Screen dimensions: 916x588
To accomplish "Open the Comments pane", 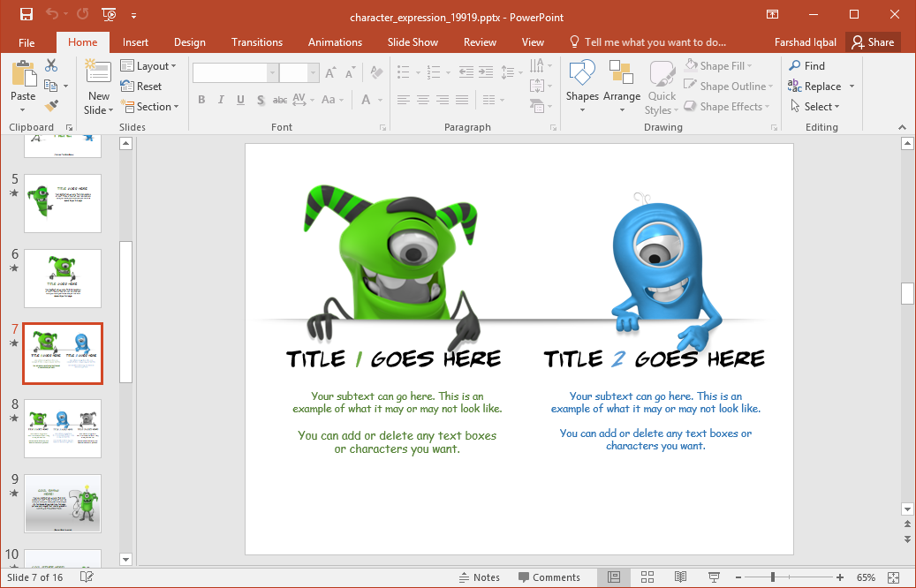I will tap(550, 577).
